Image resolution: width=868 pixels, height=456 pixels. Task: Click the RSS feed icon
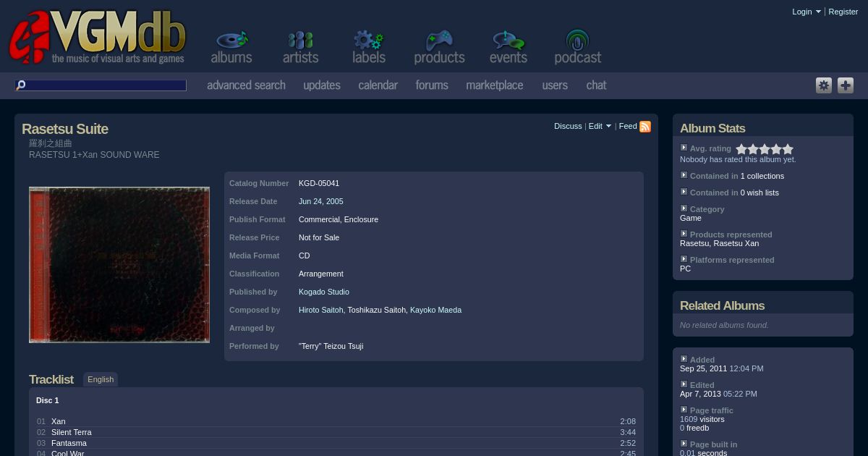click(x=645, y=127)
